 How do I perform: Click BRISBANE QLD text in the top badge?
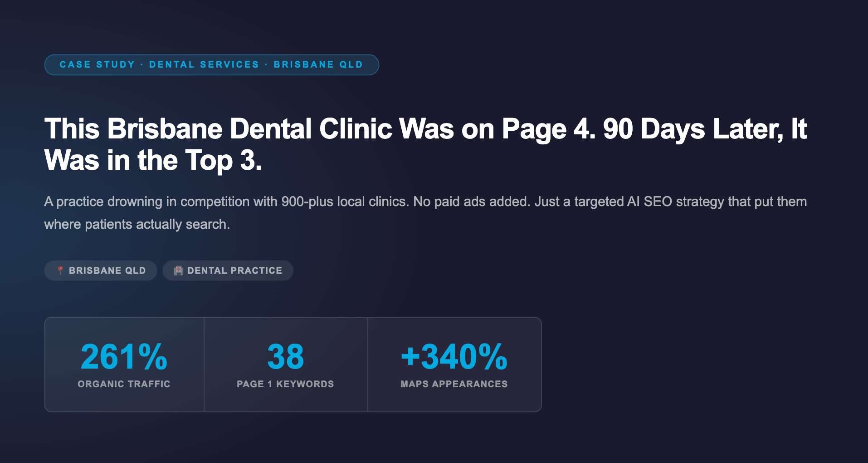tap(318, 64)
